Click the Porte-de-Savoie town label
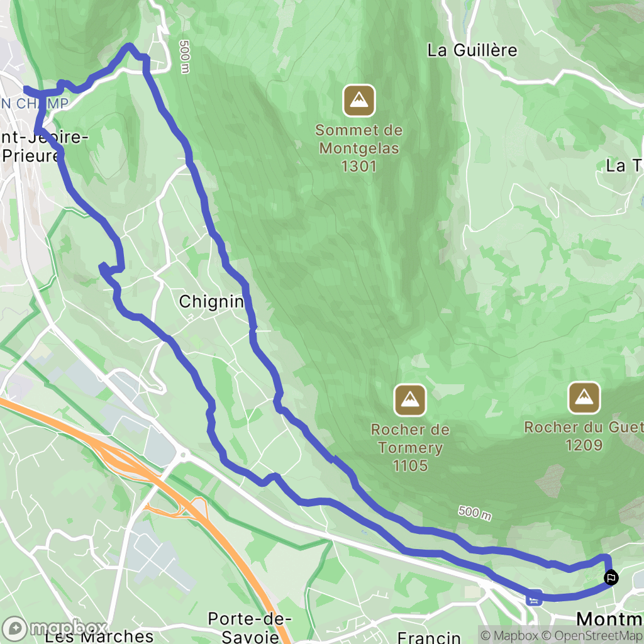 pyautogui.click(x=250, y=627)
